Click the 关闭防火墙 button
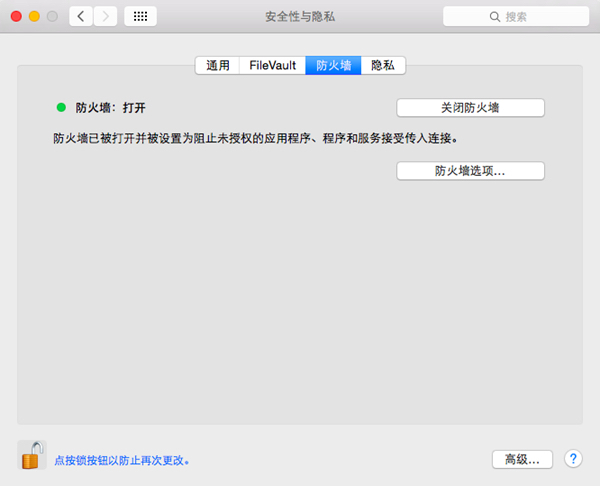Screen dimensions: 600x486 [x=470, y=108]
